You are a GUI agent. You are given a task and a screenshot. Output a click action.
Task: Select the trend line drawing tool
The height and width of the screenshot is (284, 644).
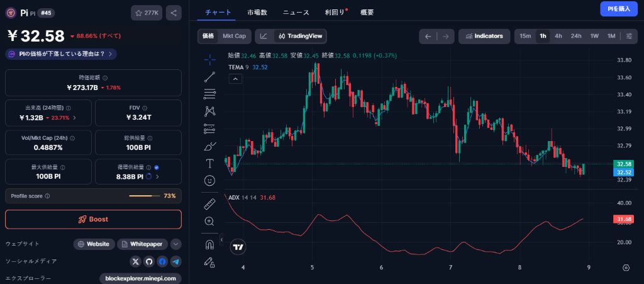(x=210, y=77)
